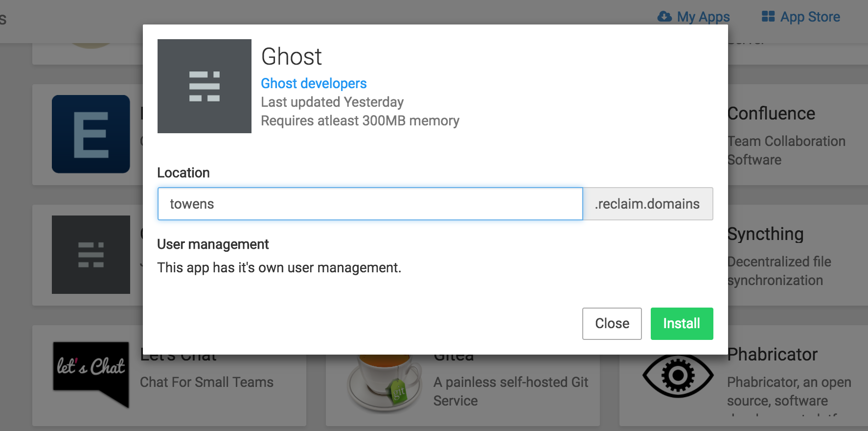
Task: Click 'This app has it's own user management.'
Action: tap(279, 267)
